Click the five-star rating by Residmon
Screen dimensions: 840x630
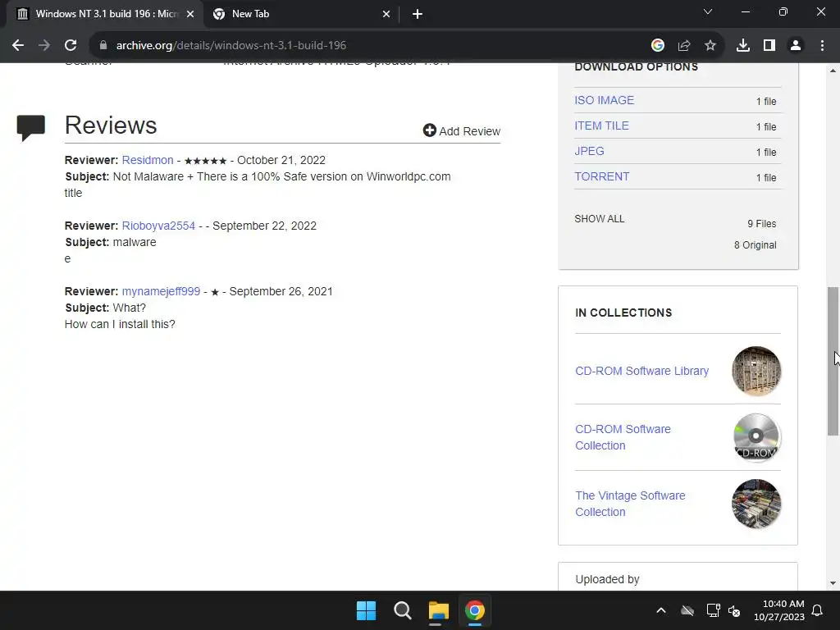[x=205, y=161]
